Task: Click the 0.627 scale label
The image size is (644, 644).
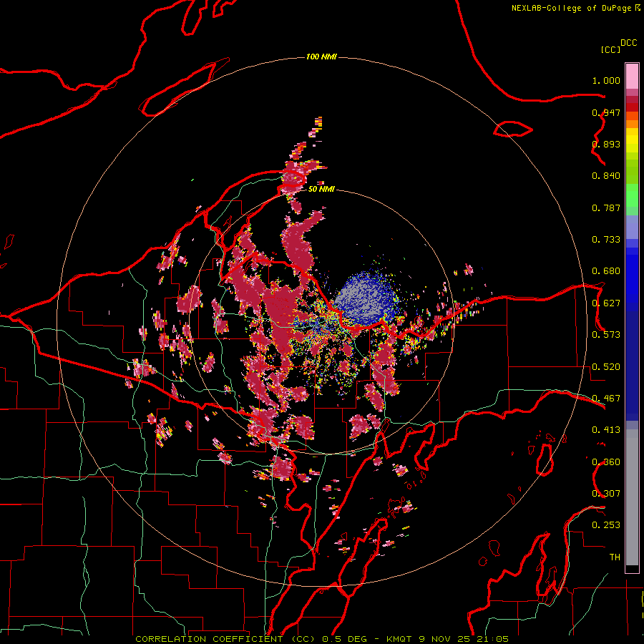Action: click(x=606, y=303)
